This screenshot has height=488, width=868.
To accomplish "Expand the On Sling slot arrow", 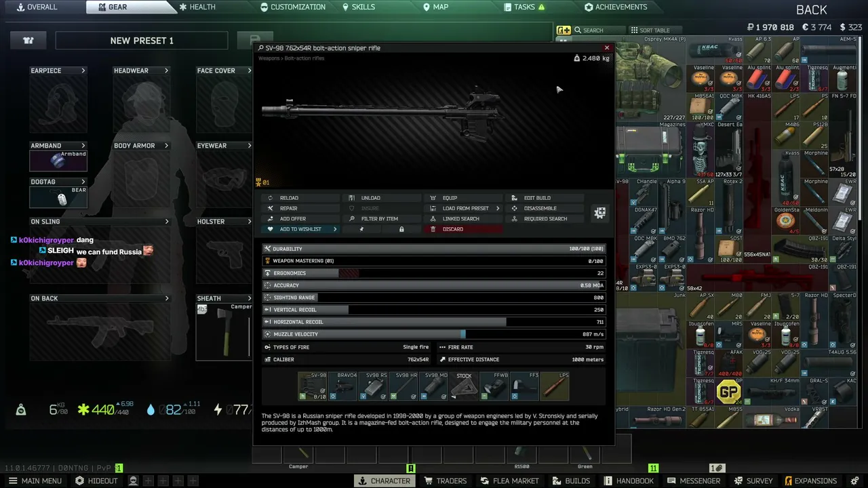I will [x=167, y=222].
